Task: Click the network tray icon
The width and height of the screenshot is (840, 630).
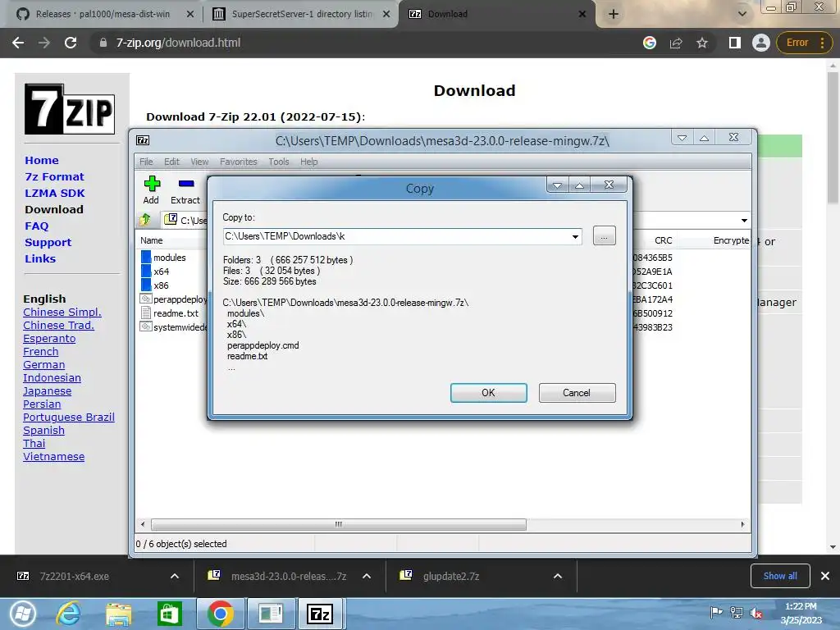Action: click(x=737, y=613)
